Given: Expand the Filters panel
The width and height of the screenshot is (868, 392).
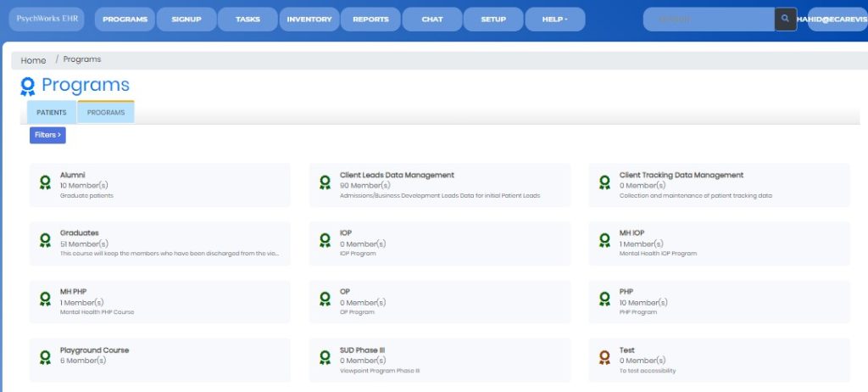Looking at the screenshot, I should (47, 135).
